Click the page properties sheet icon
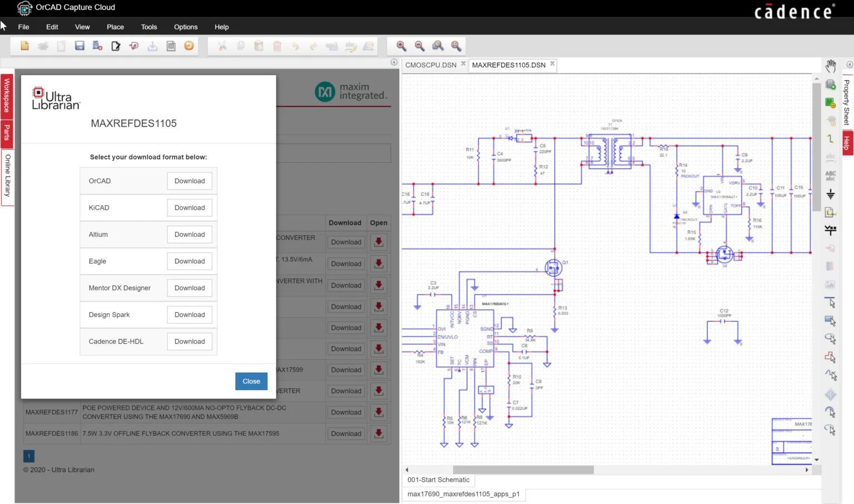 pyautogui.click(x=171, y=46)
